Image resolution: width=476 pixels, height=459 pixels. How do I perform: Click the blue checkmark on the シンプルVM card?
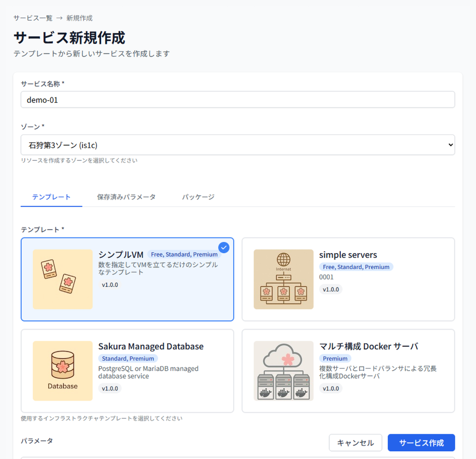(x=224, y=248)
